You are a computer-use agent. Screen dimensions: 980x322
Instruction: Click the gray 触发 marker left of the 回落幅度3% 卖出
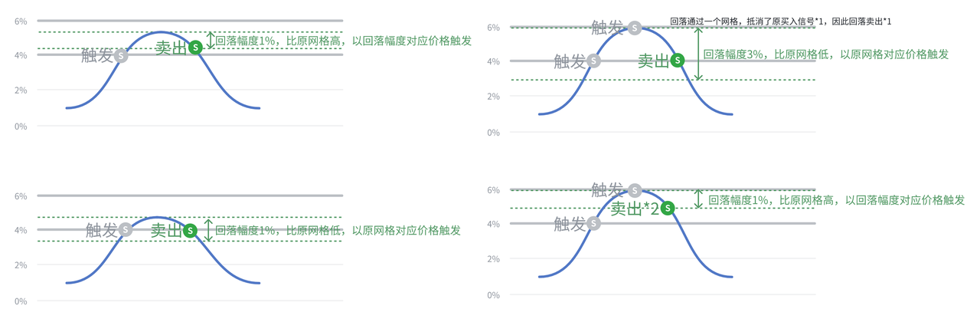click(595, 61)
